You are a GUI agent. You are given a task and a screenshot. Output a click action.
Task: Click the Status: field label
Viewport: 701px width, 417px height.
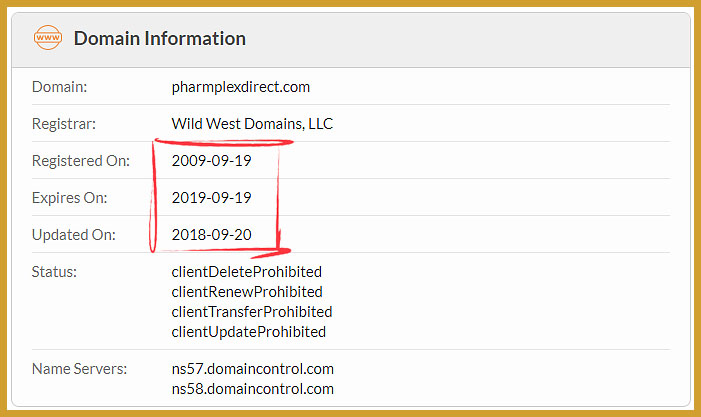click(55, 272)
